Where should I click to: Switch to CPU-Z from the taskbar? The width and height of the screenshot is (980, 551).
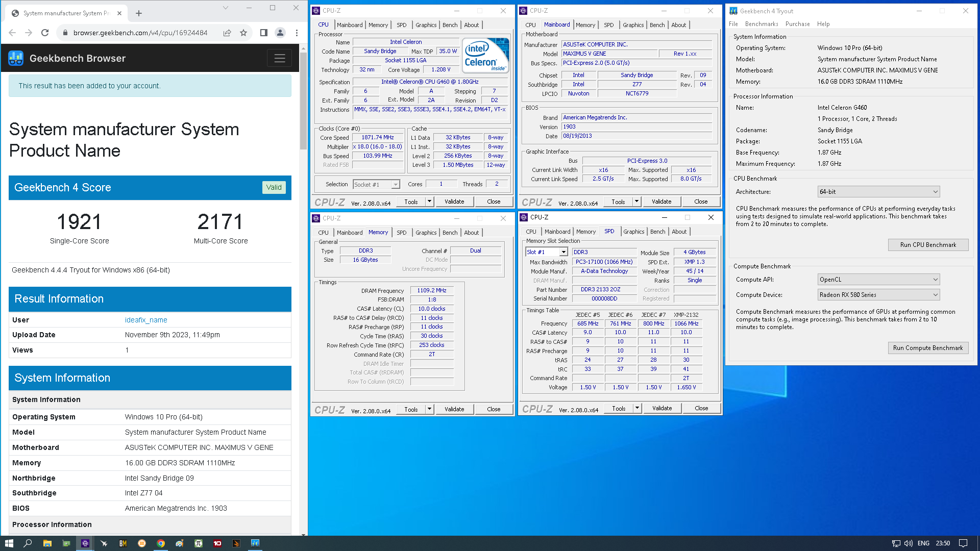click(x=85, y=543)
